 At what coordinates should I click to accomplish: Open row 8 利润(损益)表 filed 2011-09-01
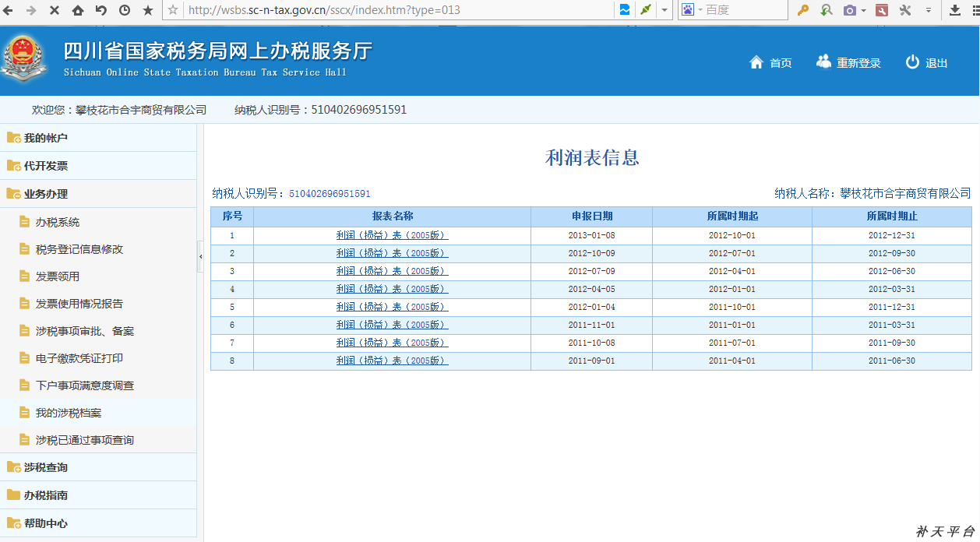pos(392,361)
